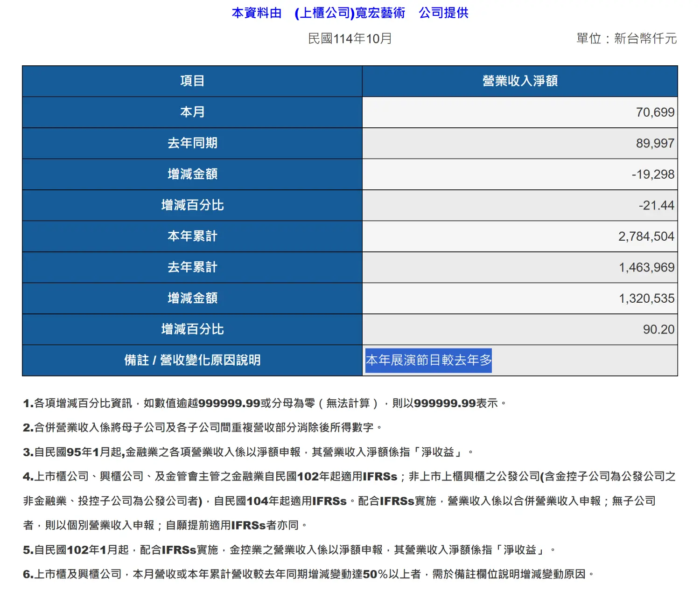The width and height of the screenshot is (700, 591).
Task: Click the 本月 row label
Action: pyautogui.click(x=192, y=112)
